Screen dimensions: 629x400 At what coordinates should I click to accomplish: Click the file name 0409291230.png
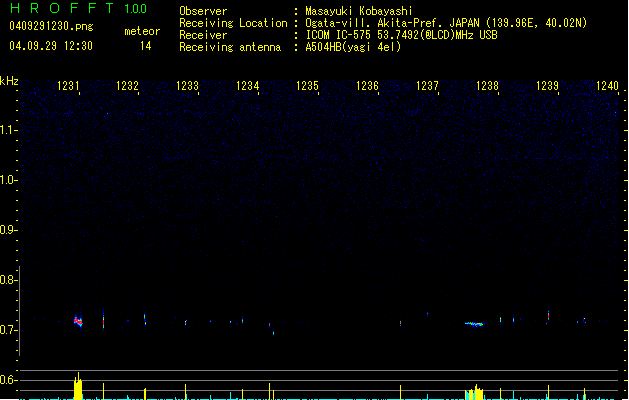coord(51,26)
